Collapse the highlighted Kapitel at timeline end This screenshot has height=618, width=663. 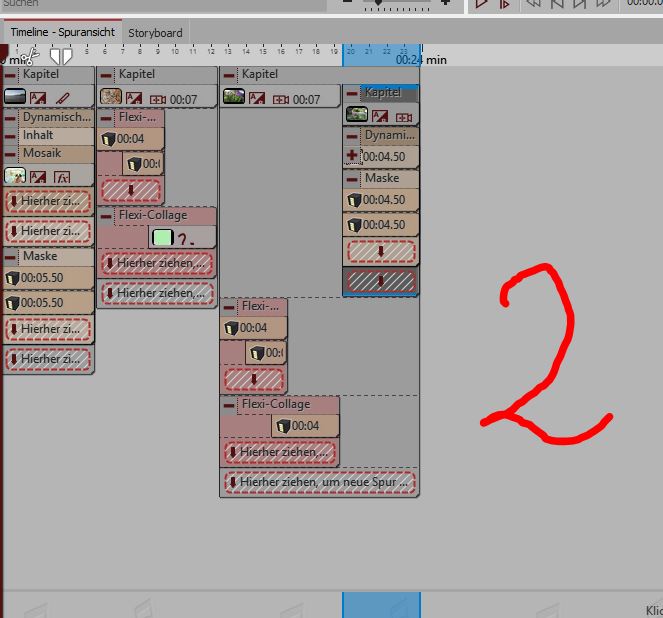(x=352, y=93)
